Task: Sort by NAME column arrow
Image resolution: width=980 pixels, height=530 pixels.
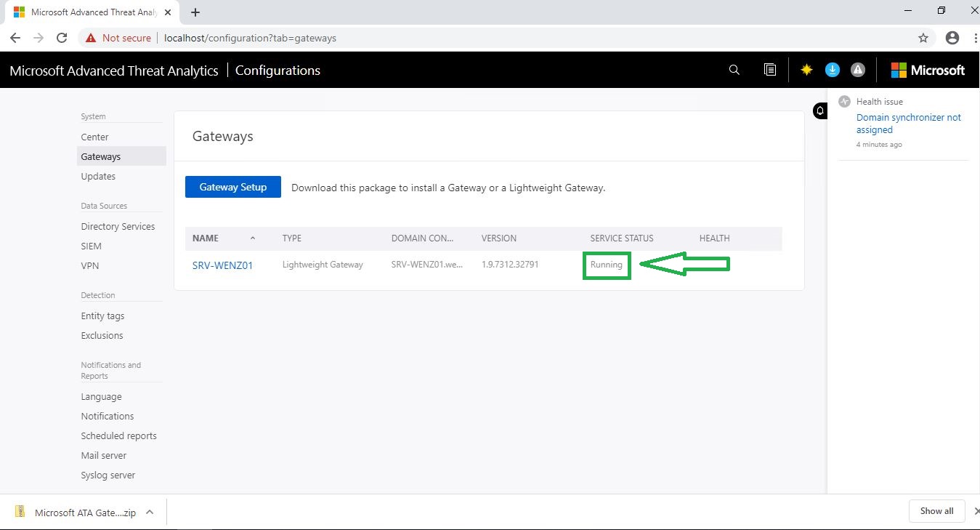Action: click(x=253, y=238)
